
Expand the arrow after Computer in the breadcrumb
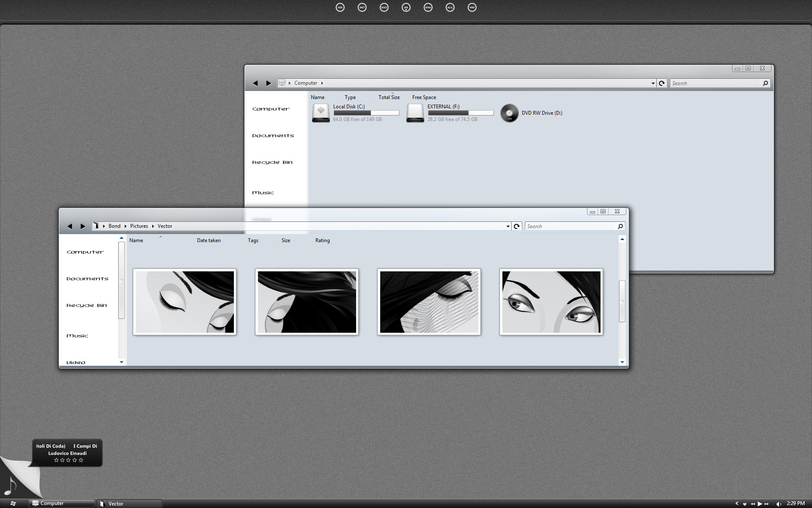coord(322,83)
